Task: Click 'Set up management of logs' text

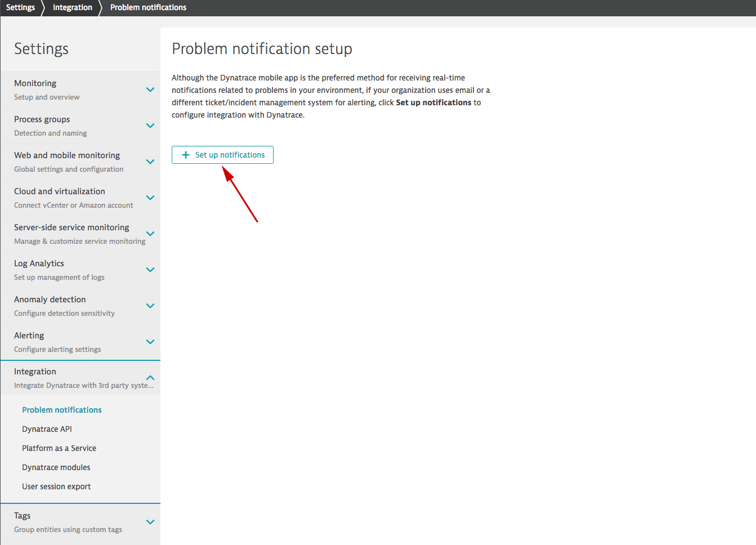Action: tap(59, 278)
